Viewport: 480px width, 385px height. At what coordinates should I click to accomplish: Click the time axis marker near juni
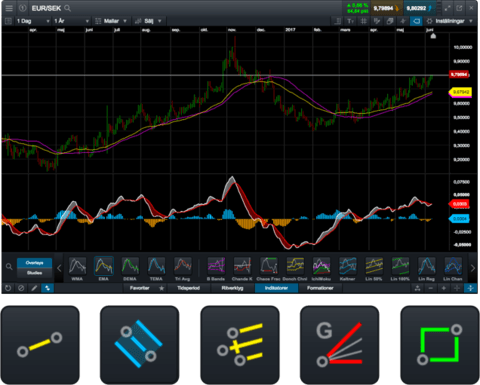(433, 36)
